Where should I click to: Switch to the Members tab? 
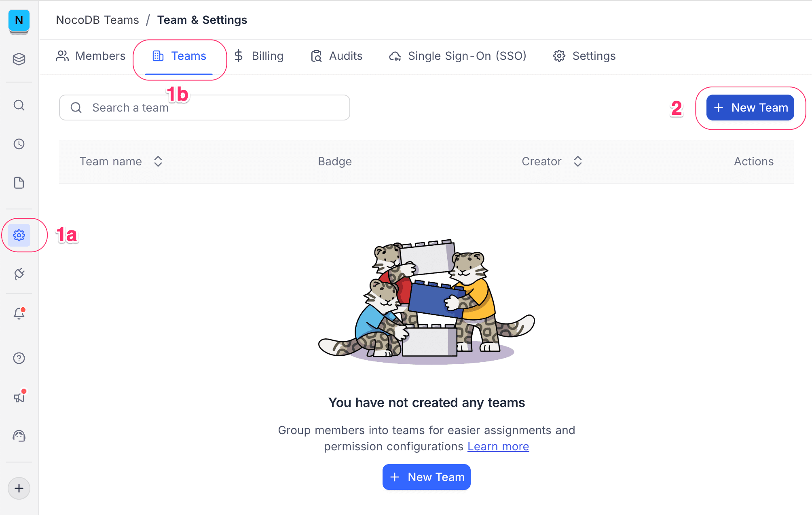[91, 56]
